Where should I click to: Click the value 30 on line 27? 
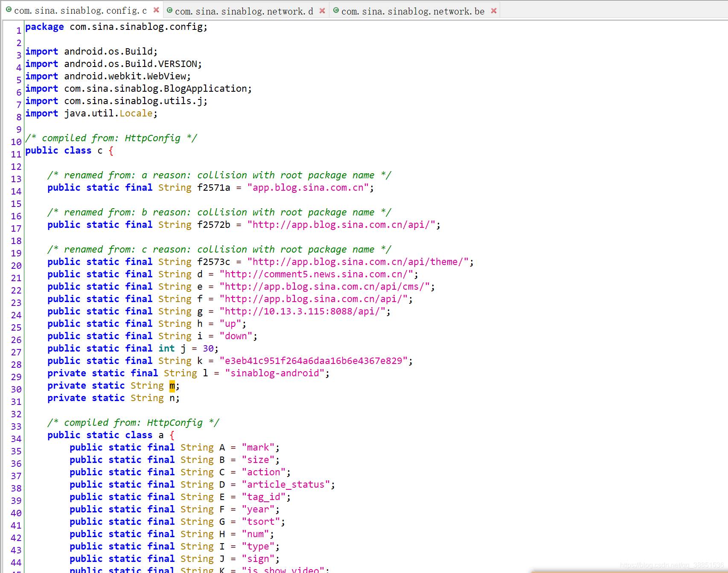click(x=208, y=349)
